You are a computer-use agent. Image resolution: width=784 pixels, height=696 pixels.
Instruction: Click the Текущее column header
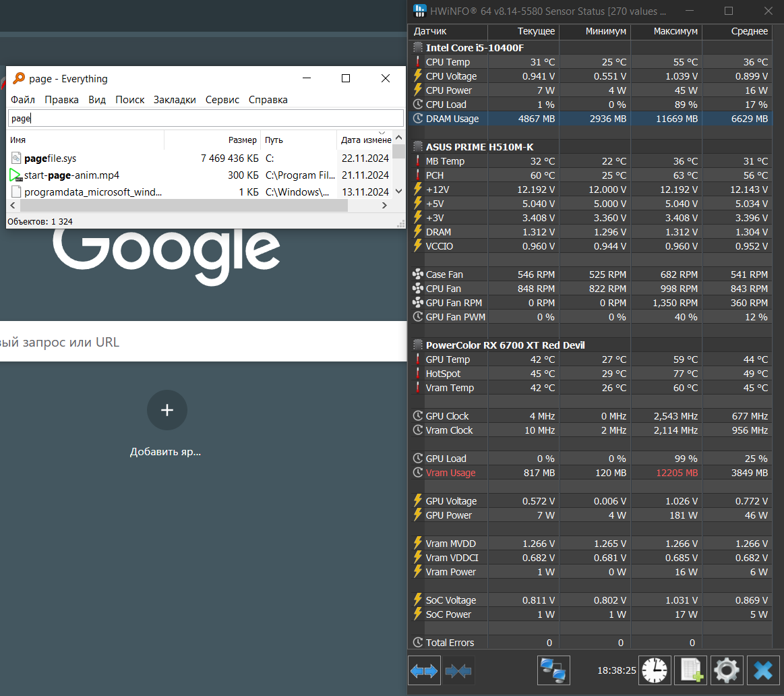(523, 31)
